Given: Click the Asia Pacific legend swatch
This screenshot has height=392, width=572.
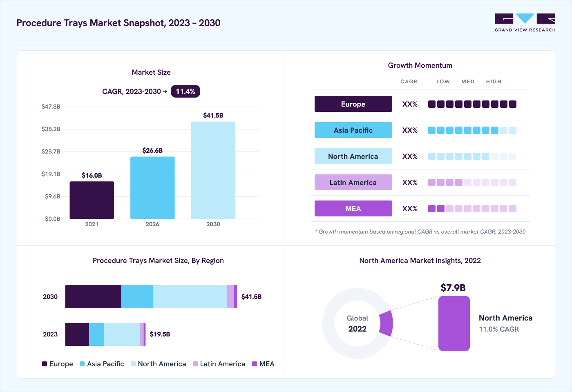Looking at the screenshot, I should pos(82,364).
